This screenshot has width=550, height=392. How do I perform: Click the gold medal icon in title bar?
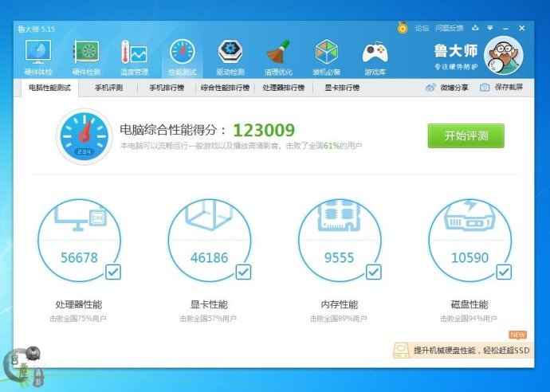[403, 28]
